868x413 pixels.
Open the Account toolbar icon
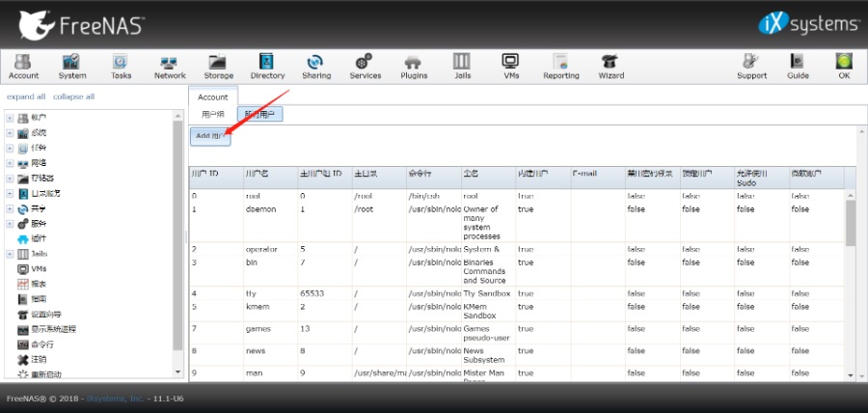point(23,67)
